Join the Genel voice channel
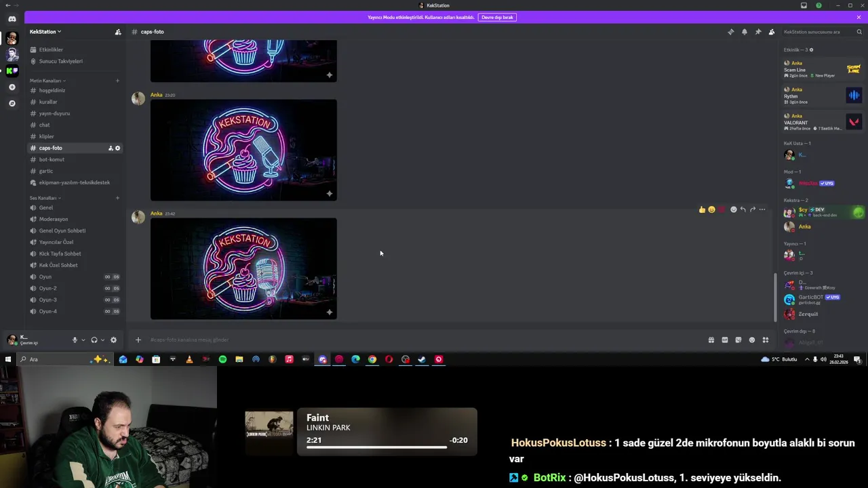 point(75,207)
